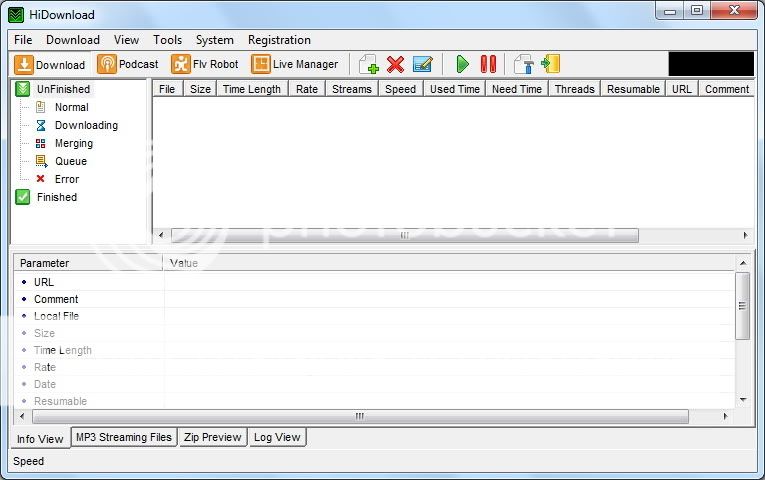Click the Parameter column header
Image resolution: width=765 pixels, height=480 pixels.
coord(88,263)
